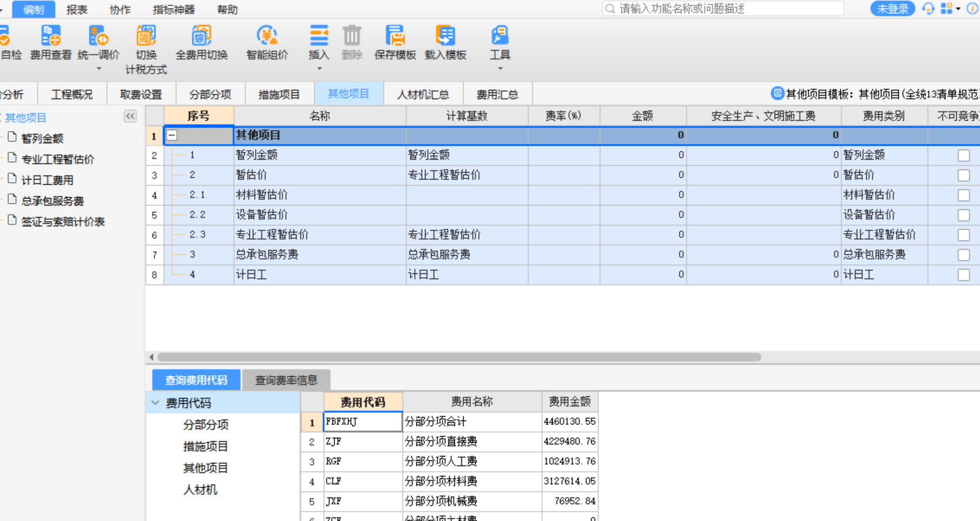The height and width of the screenshot is (521, 980).
Task: Open the 插入 dropdown arrow
Action: (319, 69)
